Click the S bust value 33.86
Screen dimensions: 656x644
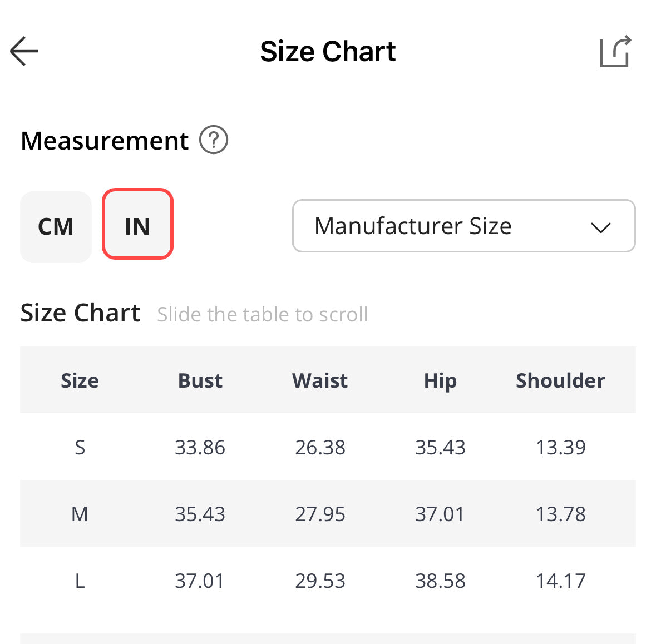click(200, 447)
